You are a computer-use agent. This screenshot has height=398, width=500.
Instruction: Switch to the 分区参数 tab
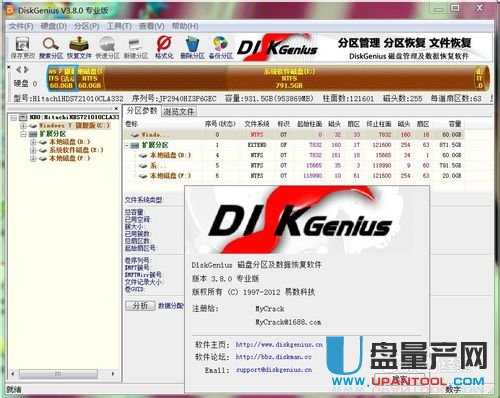142,111
